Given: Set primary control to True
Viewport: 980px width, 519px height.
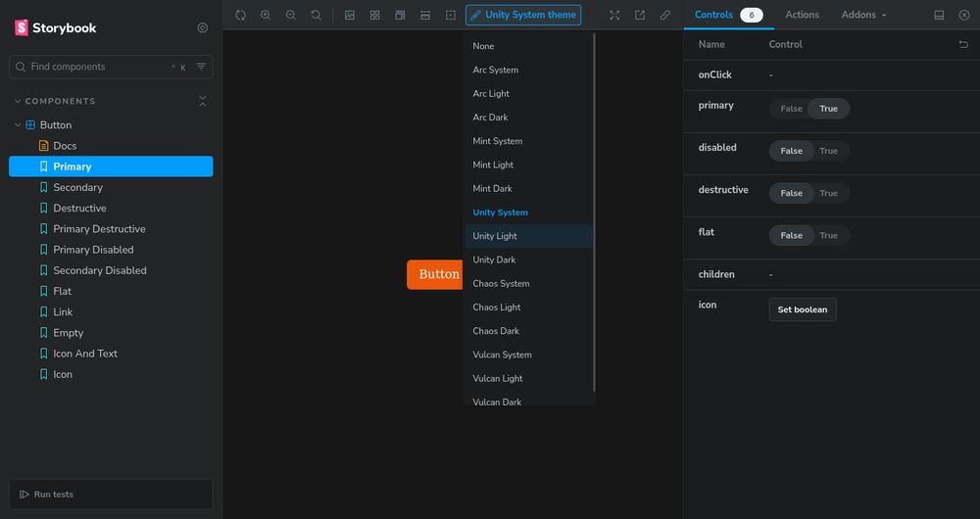Looking at the screenshot, I should [x=829, y=109].
